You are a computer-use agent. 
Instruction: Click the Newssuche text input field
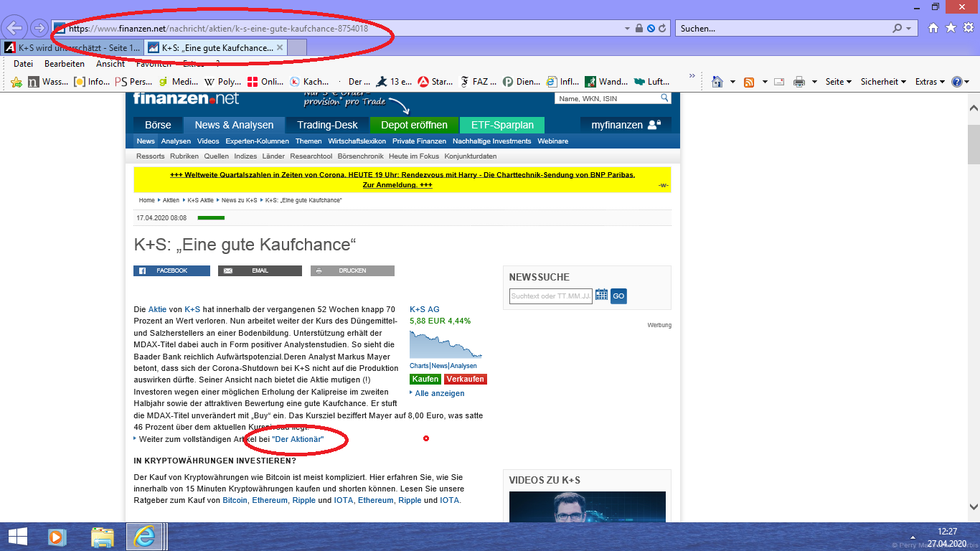point(551,296)
